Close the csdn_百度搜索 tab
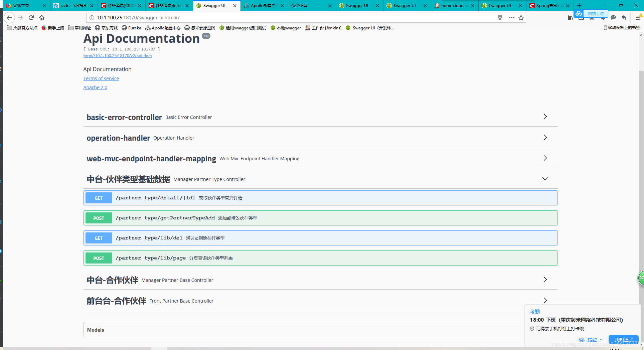The image size is (644, 350). pos(92,6)
